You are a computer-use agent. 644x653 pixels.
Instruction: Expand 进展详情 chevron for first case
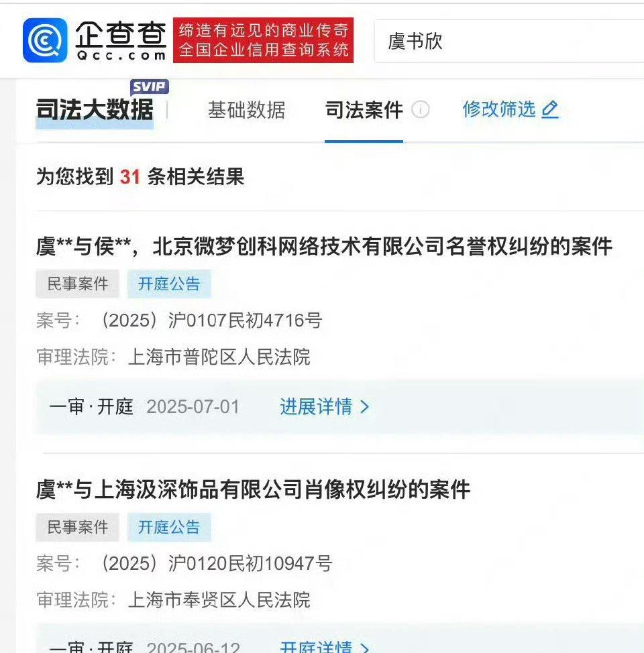pos(365,406)
